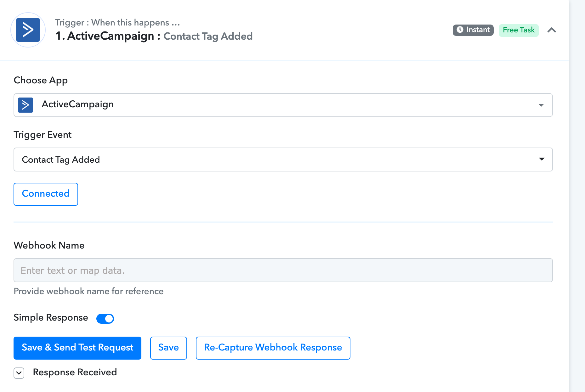
Task: Click the 'Choose App' label
Action: [41, 81]
